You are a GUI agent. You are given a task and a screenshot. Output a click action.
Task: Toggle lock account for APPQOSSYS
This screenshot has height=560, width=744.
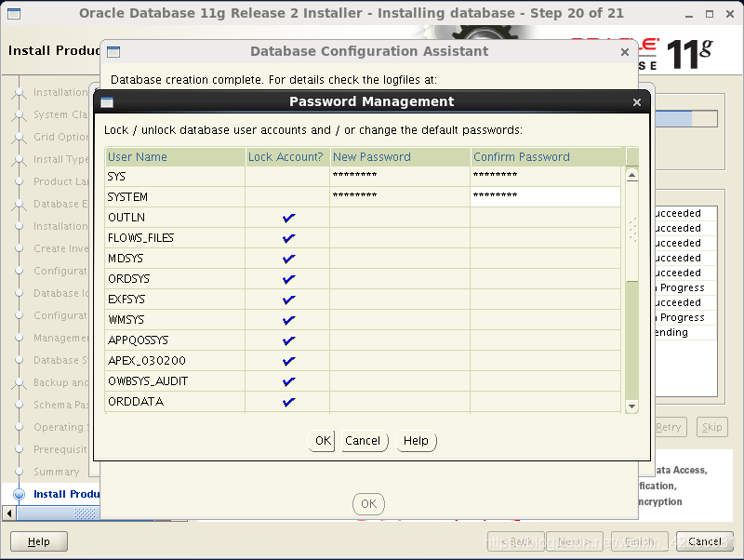click(x=288, y=340)
